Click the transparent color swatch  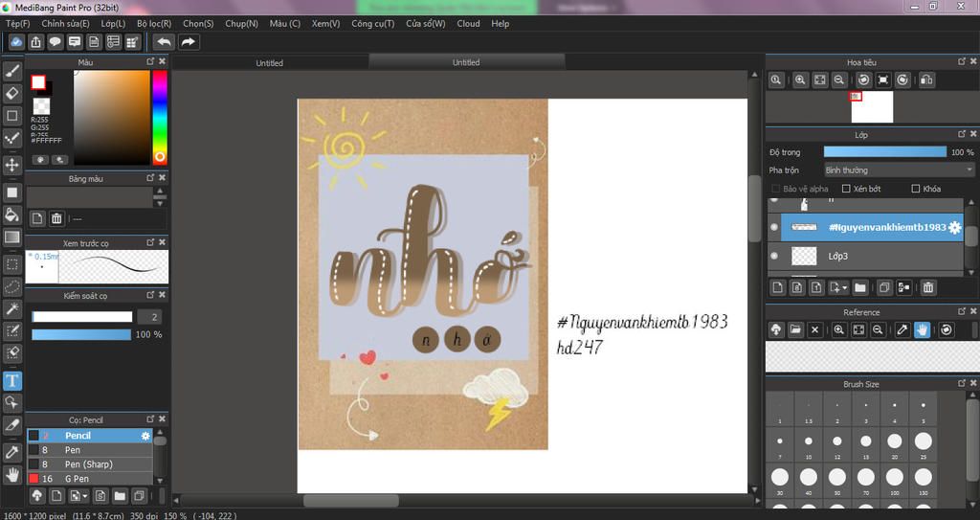(x=41, y=105)
